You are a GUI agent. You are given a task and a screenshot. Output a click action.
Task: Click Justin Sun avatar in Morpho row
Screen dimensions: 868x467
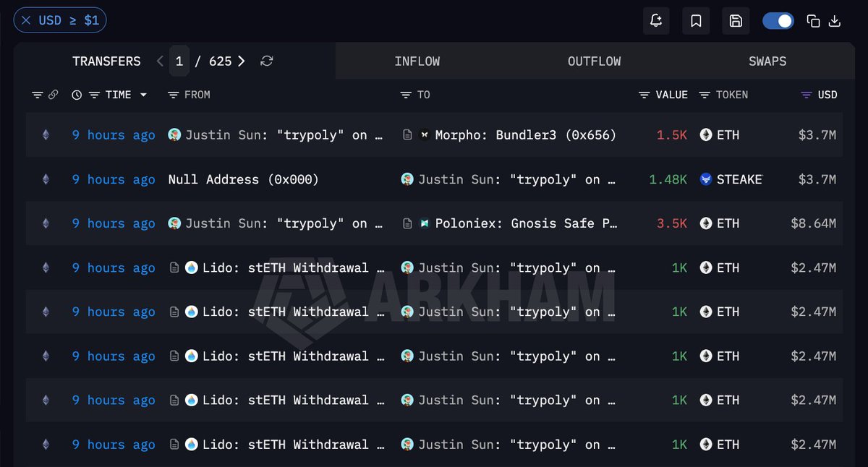[174, 134]
